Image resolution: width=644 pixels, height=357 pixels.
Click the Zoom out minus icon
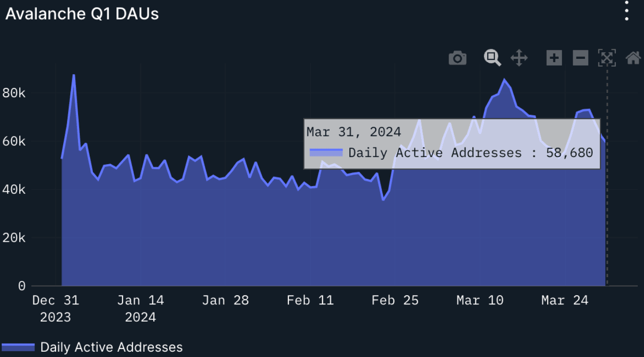pyautogui.click(x=580, y=58)
